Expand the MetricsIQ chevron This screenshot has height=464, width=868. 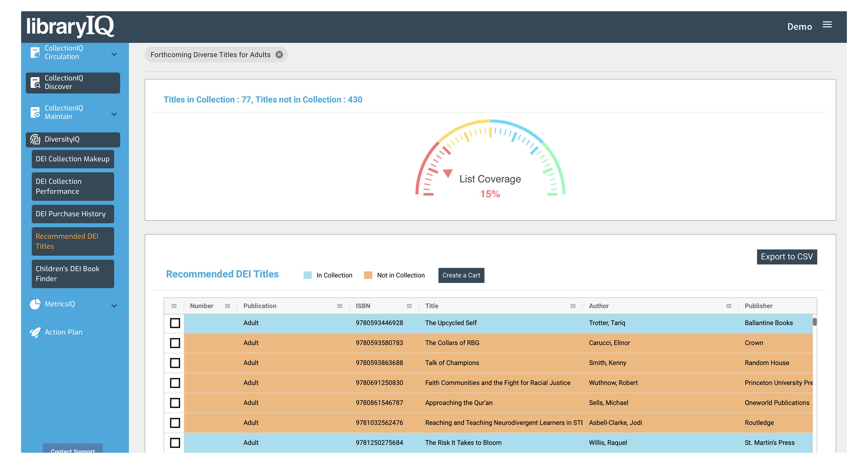coord(114,306)
